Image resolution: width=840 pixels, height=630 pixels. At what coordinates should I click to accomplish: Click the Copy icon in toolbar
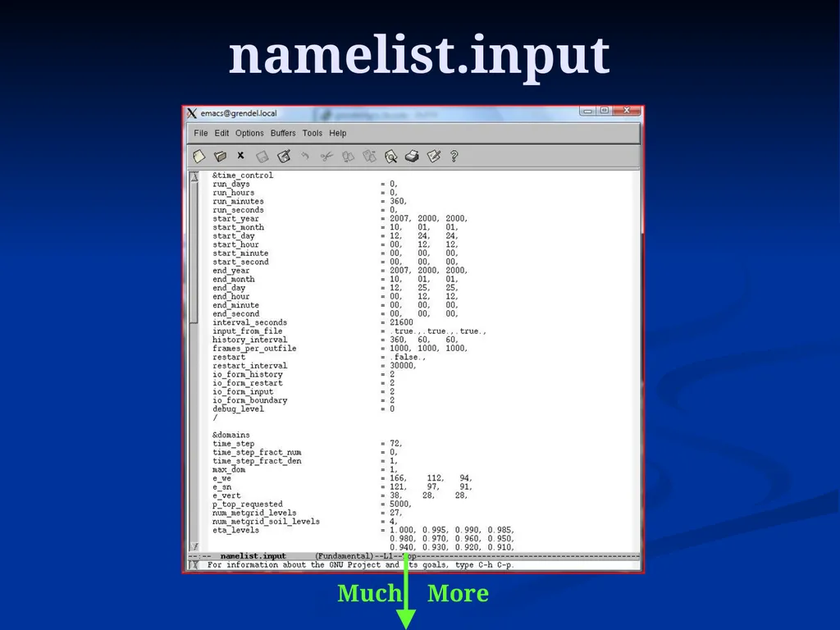point(348,157)
